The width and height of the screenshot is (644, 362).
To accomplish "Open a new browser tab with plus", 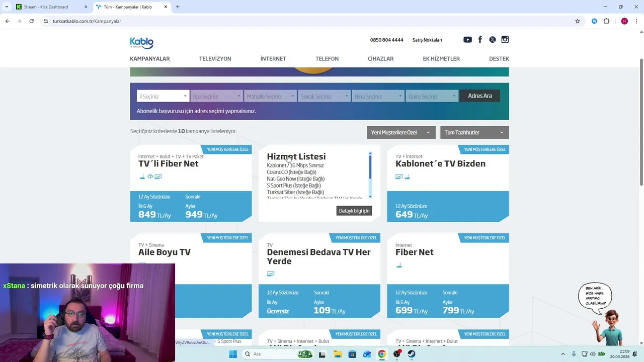I will tap(178, 7).
